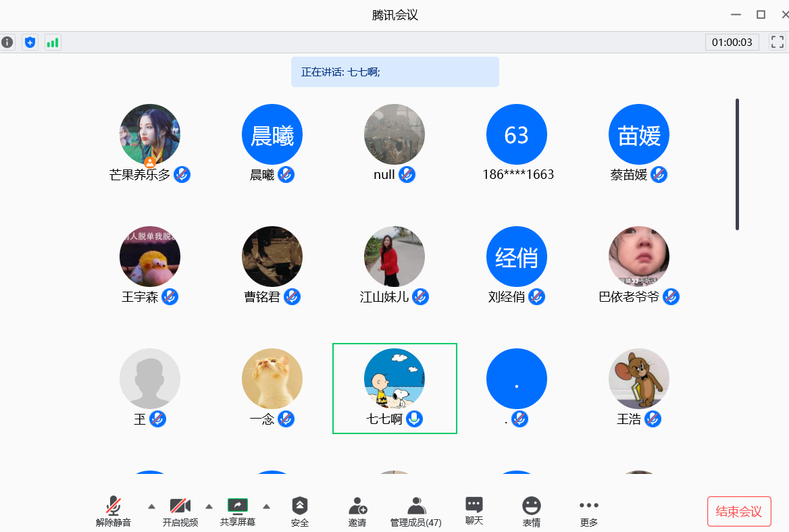Image resolution: width=789 pixels, height=532 pixels.
Task: Unmute microphone via 解除静音
Action: tap(113, 512)
